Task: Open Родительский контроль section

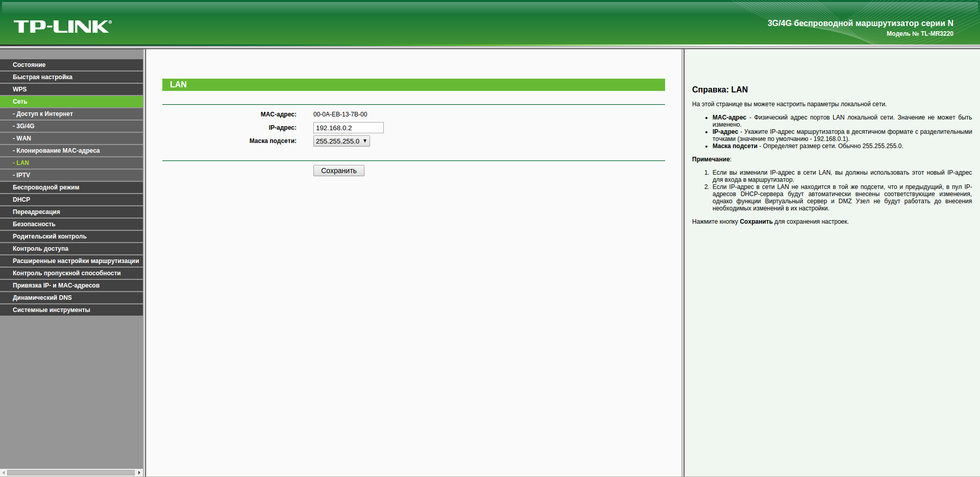Action: click(x=71, y=236)
